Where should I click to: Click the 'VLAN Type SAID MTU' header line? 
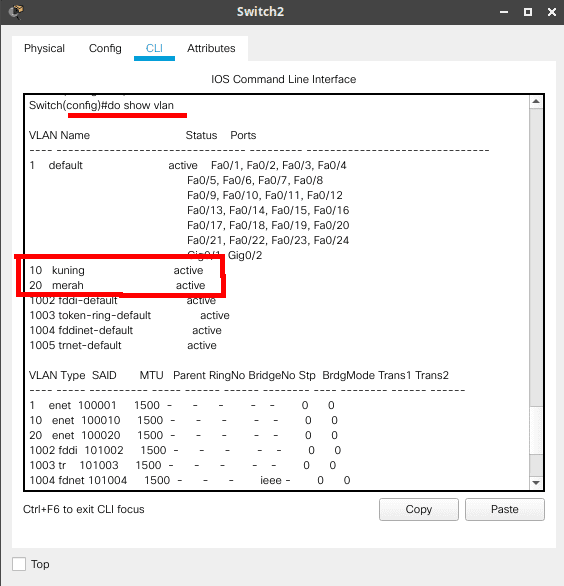pyautogui.click(x=239, y=375)
